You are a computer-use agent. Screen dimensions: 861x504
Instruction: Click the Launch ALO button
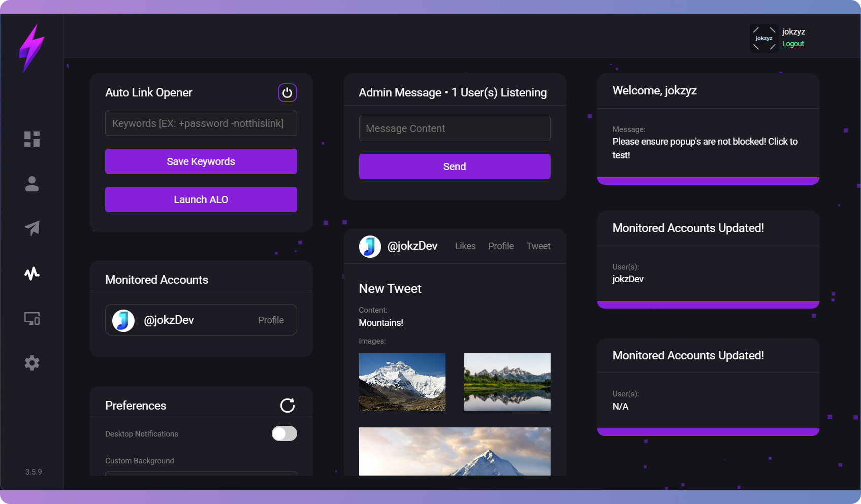(201, 199)
